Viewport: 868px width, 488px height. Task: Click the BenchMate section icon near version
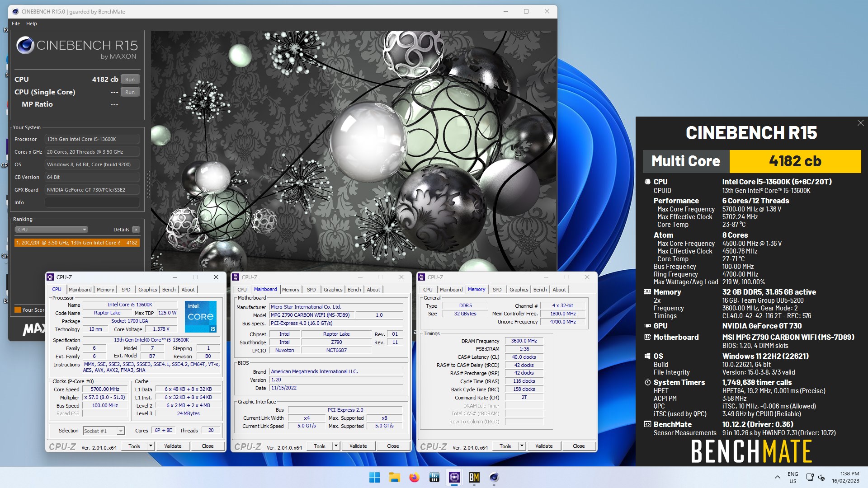[647, 424]
